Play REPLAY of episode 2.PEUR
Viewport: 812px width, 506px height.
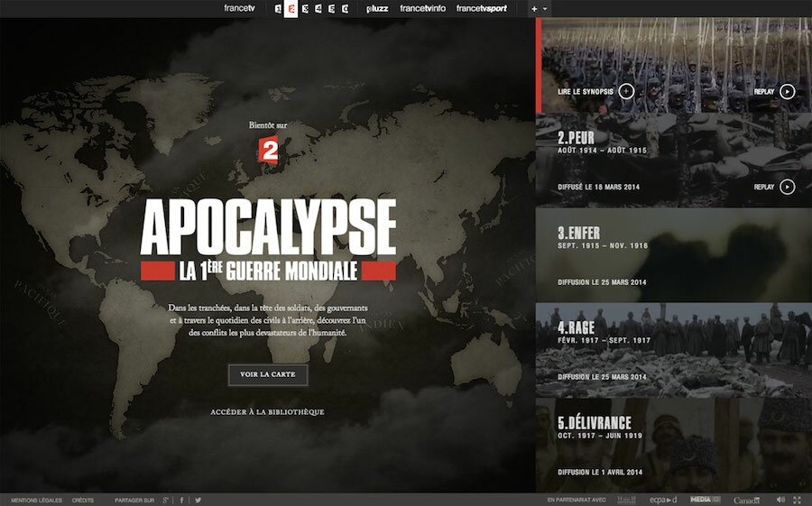click(x=787, y=187)
